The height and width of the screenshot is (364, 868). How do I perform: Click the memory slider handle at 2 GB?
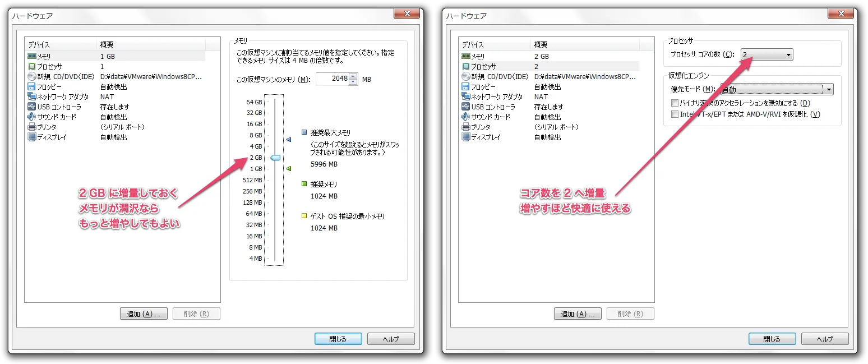coord(275,158)
